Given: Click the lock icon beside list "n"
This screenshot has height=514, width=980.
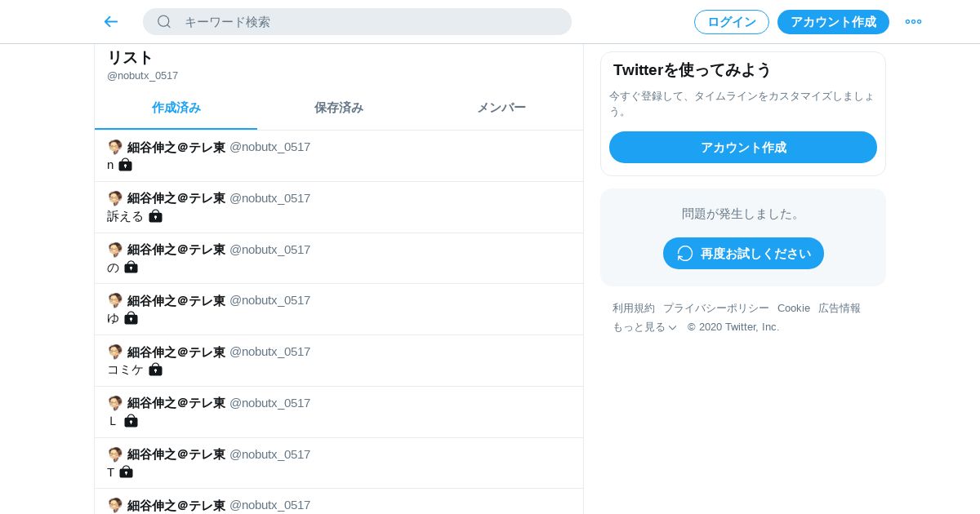Looking at the screenshot, I should click(x=125, y=165).
